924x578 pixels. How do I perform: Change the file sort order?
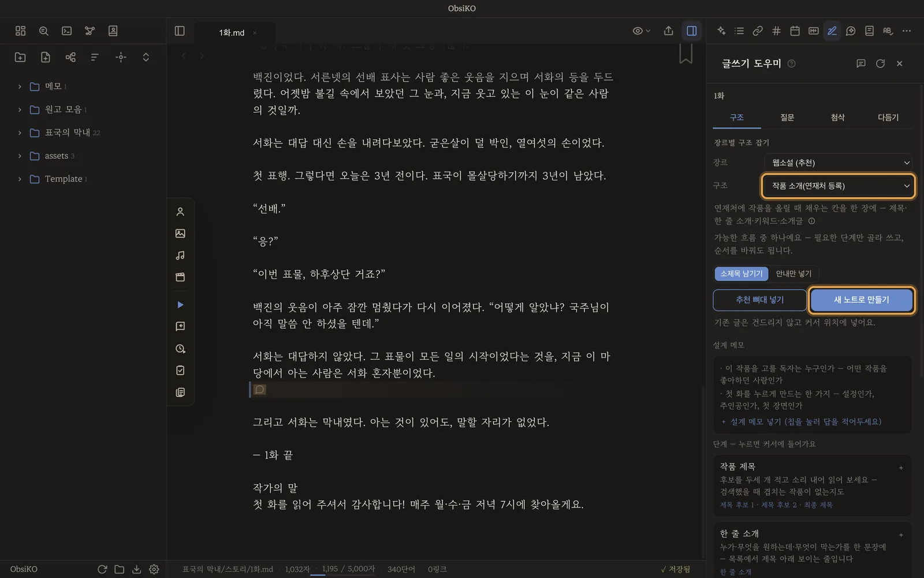click(x=95, y=57)
